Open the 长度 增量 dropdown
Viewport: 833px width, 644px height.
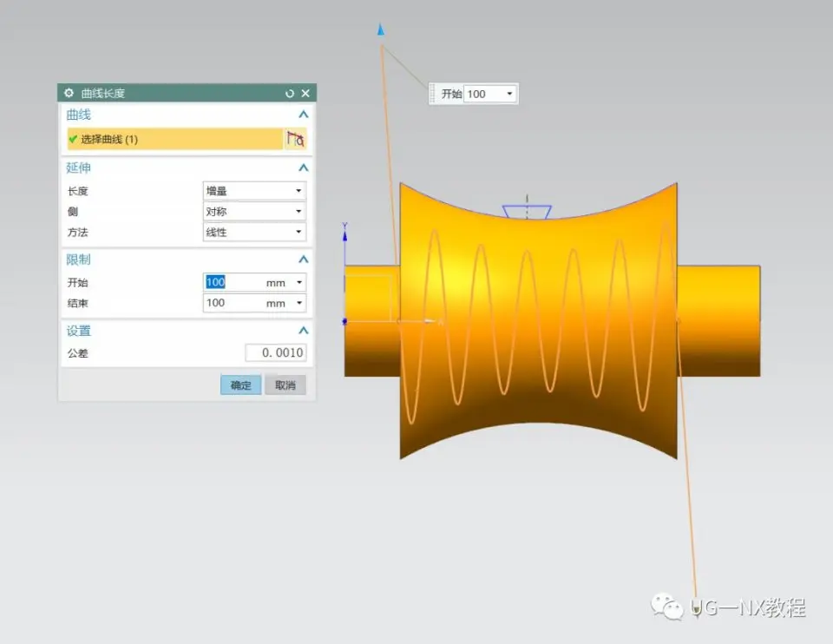(x=254, y=191)
